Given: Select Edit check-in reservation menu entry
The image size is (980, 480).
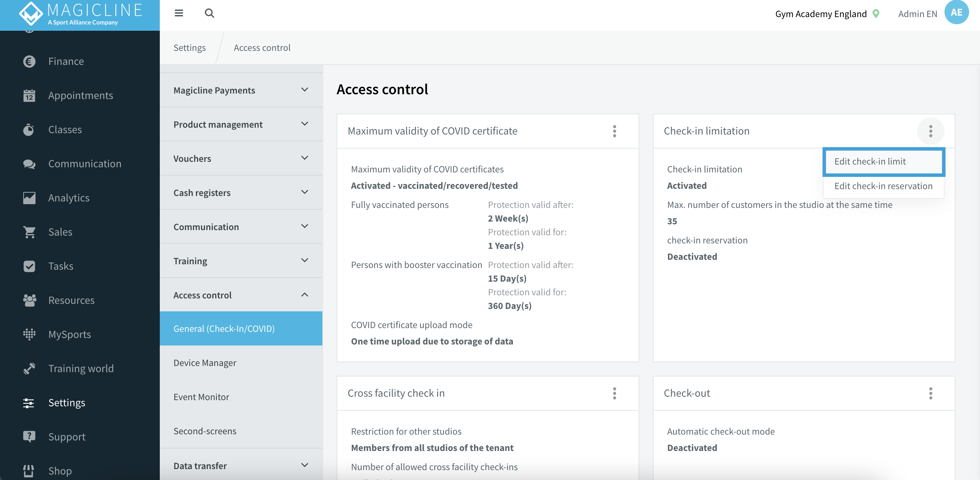Looking at the screenshot, I should pyautogui.click(x=883, y=186).
